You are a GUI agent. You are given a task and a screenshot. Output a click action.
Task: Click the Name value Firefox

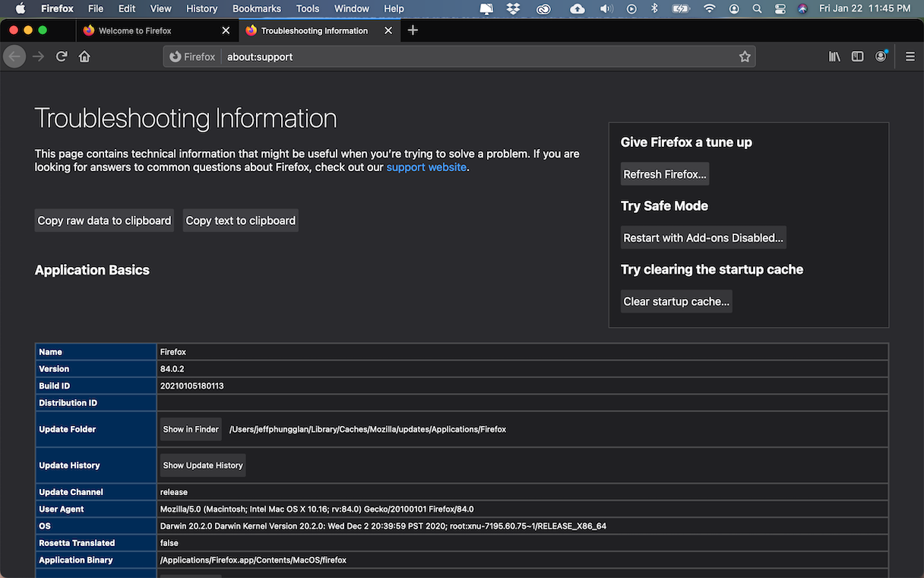tap(173, 352)
